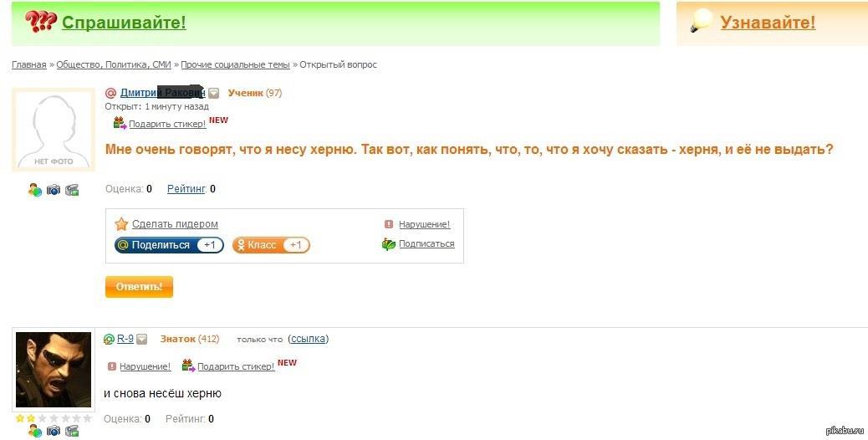Viewport: 868px width, 440px height.
Task: Expand the dropdown arrow next to R-9
Action: [141, 340]
